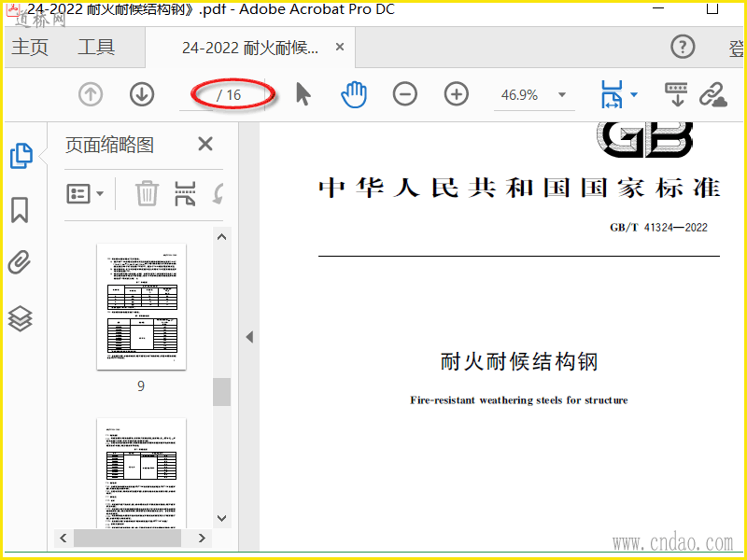The height and width of the screenshot is (560, 747).
Task: Open layers panel icon
Action: point(20,318)
